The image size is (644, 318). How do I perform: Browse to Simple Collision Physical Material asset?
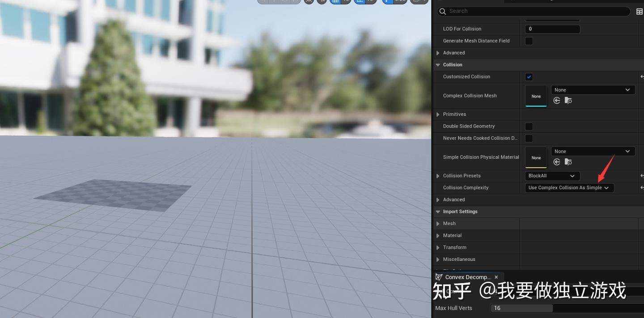[568, 161]
